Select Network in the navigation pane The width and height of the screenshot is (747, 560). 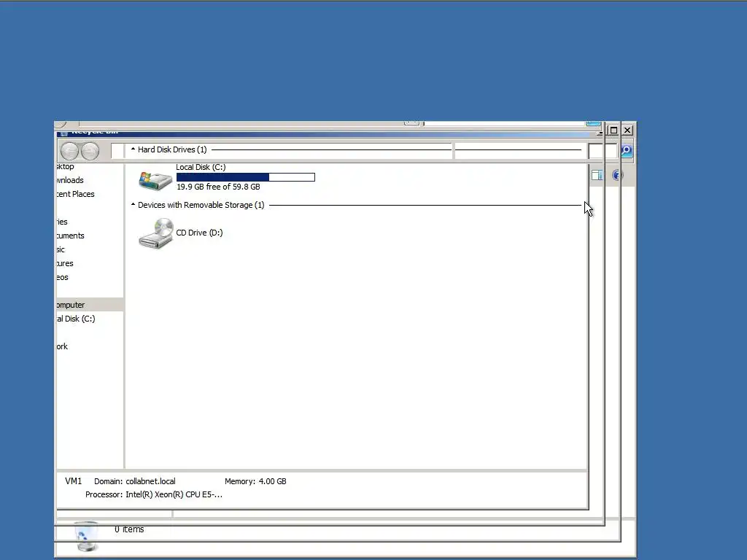[62, 346]
